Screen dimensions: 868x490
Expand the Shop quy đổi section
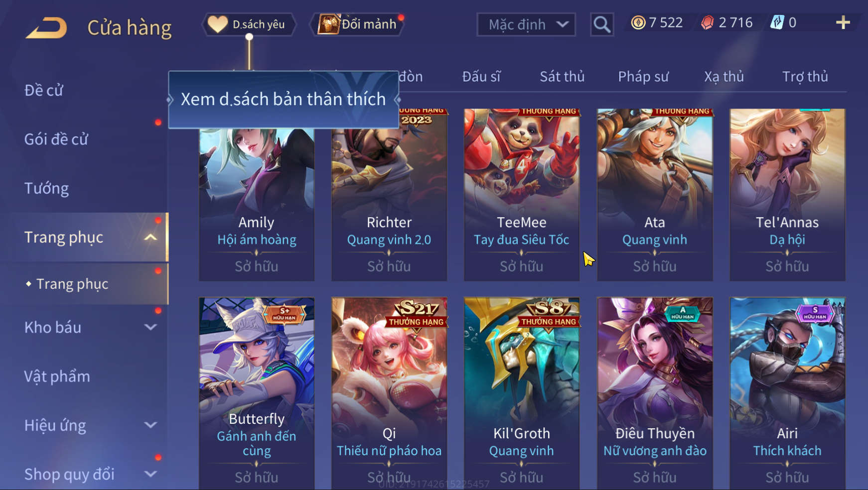150,474
